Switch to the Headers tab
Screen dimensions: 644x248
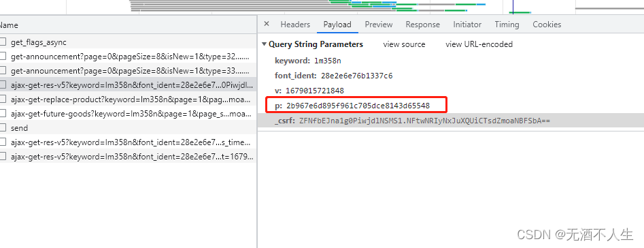click(x=295, y=25)
